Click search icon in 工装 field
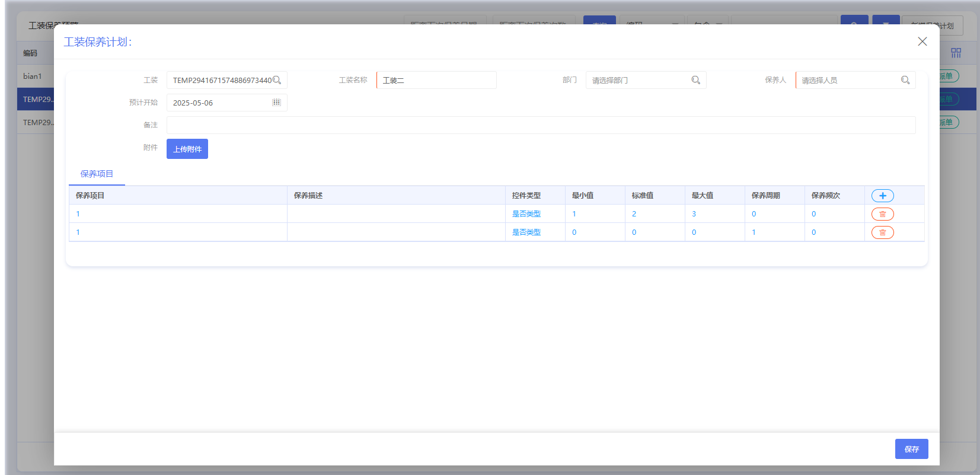The width and height of the screenshot is (980, 475). coord(277,80)
